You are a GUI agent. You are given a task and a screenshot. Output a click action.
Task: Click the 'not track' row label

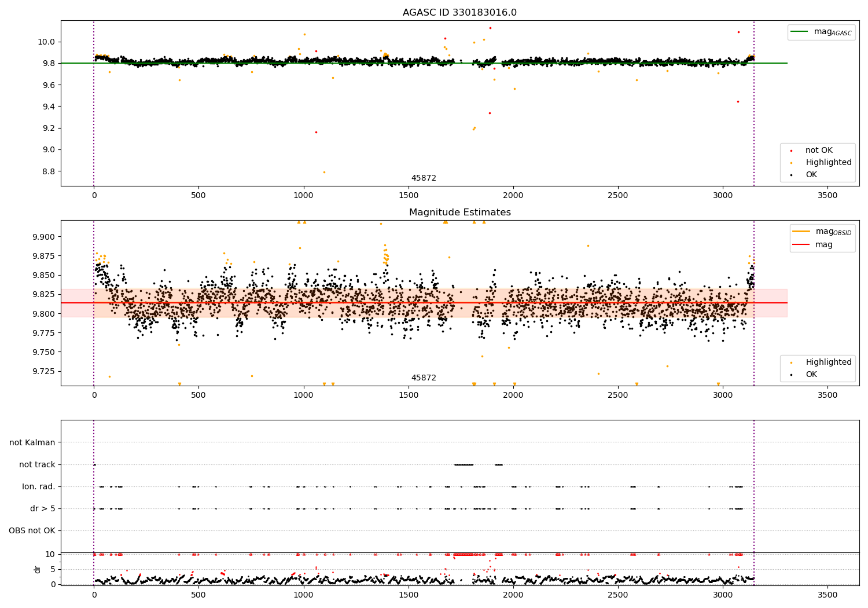(37, 464)
